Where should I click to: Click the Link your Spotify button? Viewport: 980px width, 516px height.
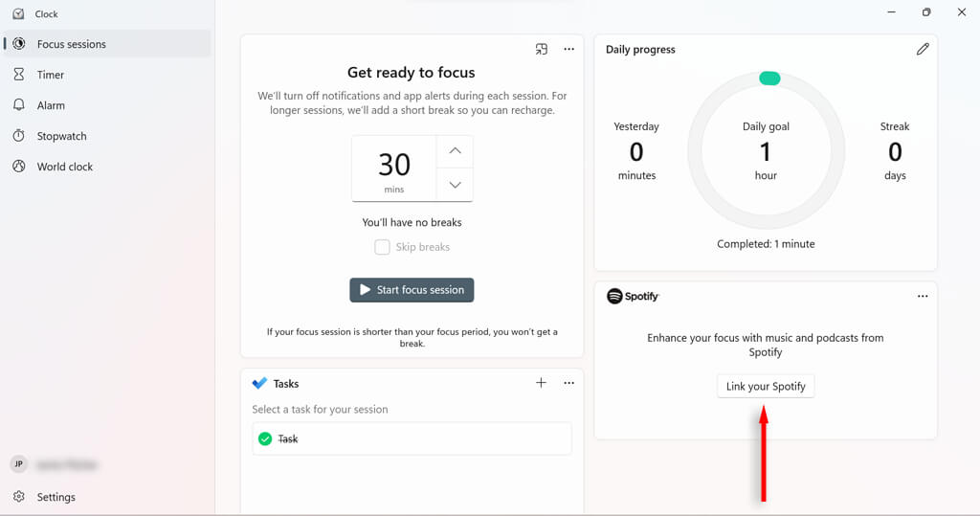(766, 387)
